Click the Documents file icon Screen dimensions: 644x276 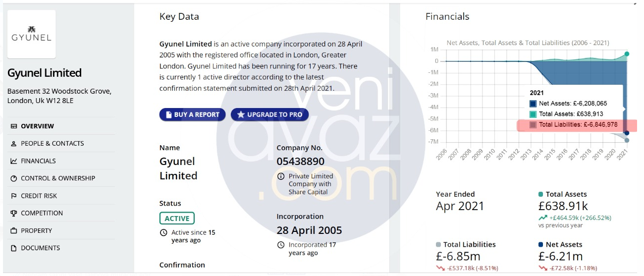coord(13,248)
